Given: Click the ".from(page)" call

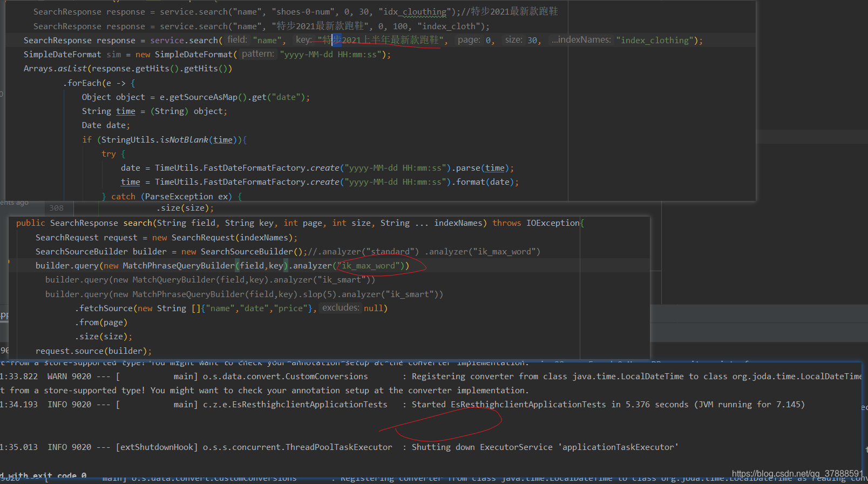Looking at the screenshot, I should click(x=101, y=322).
